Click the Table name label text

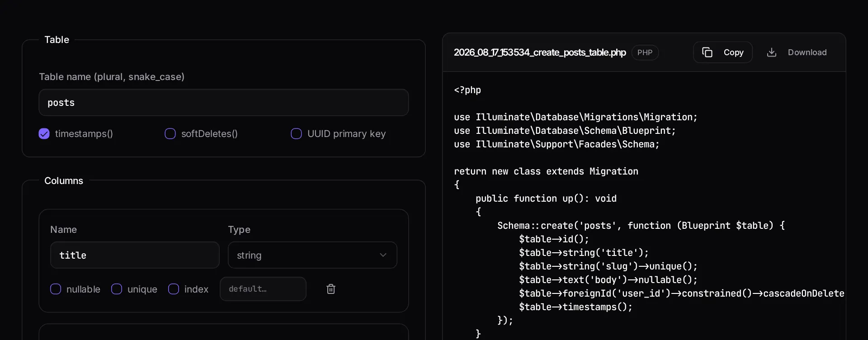point(112,77)
